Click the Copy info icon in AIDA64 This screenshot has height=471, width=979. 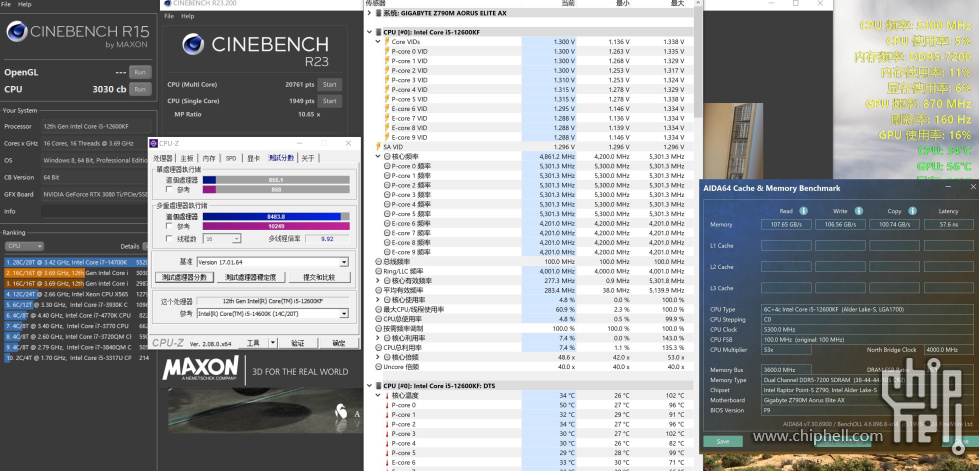(x=913, y=211)
